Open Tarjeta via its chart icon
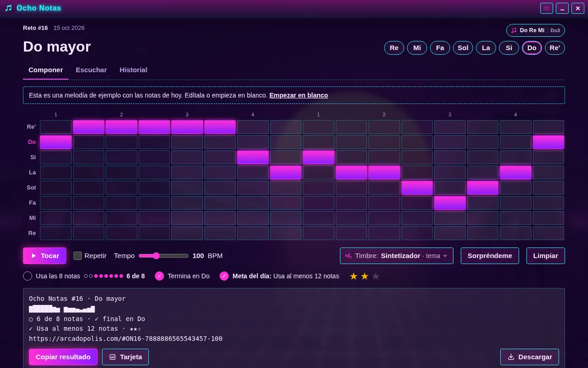588x368 pixels. coord(113,357)
